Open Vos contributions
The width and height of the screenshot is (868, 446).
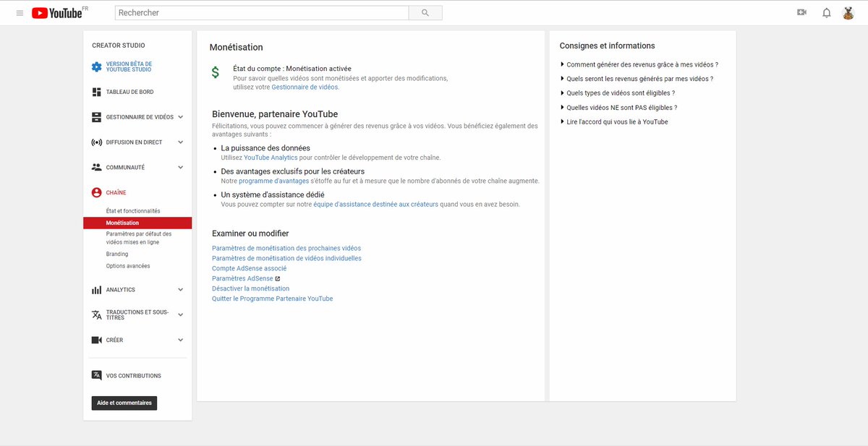(x=133, y=376)
